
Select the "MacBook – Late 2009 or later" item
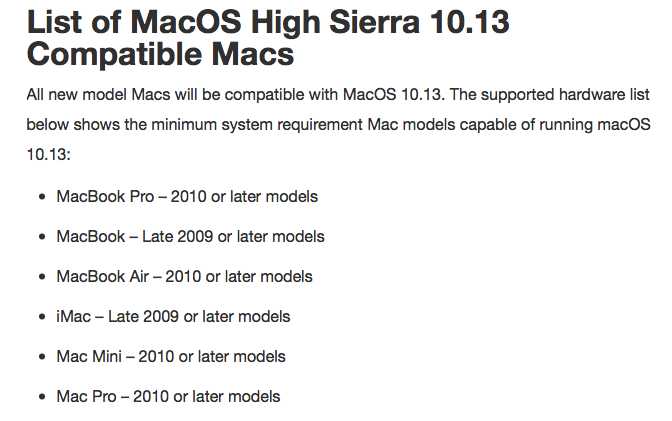click(x=190, y=236)
